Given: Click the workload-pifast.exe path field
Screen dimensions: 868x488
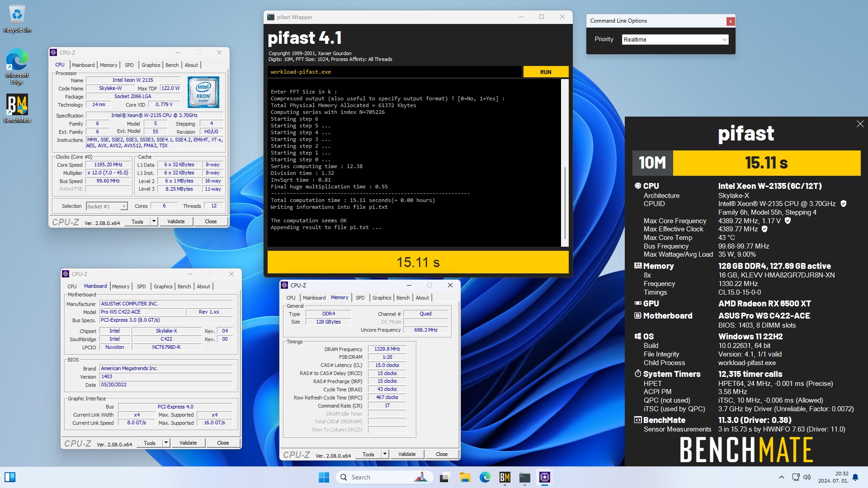Looking at the screenshot, I should (394, 72).
